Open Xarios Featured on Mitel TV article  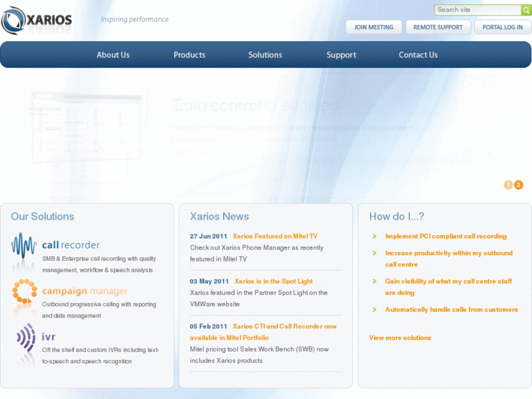275,236
